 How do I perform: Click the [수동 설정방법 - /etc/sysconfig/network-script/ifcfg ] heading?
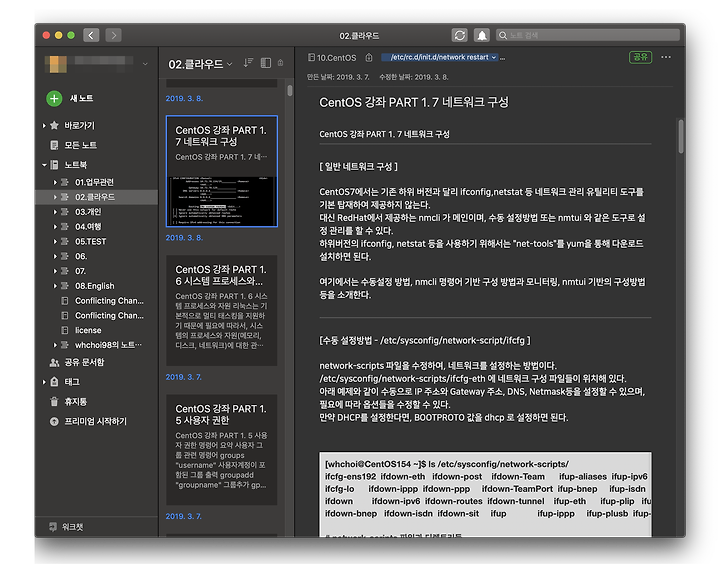(425, 340)
